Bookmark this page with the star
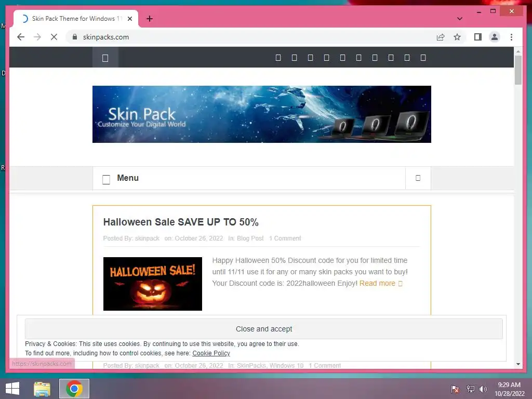 pyautogui.click(x=457, y=37)
